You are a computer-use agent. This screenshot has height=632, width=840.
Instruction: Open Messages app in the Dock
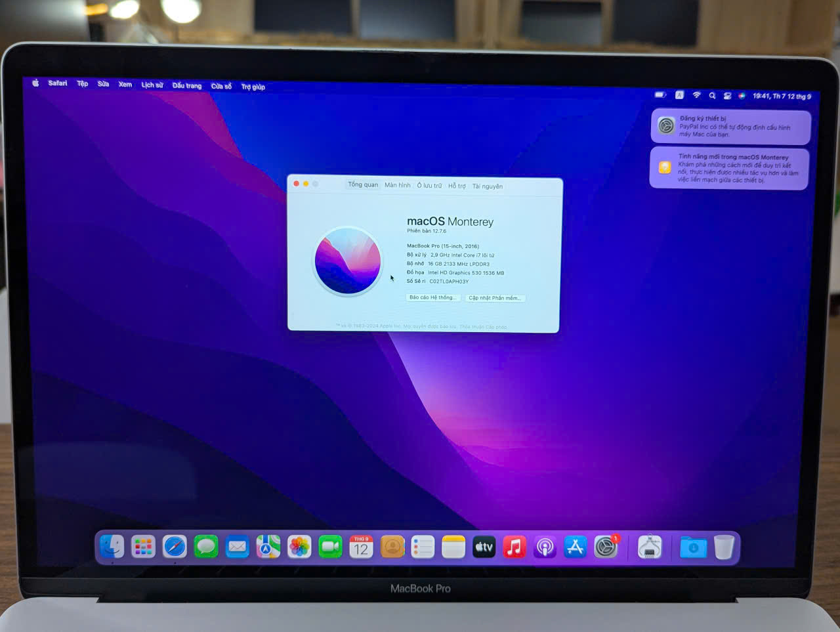pyautogui.click(x=206, y=546)
